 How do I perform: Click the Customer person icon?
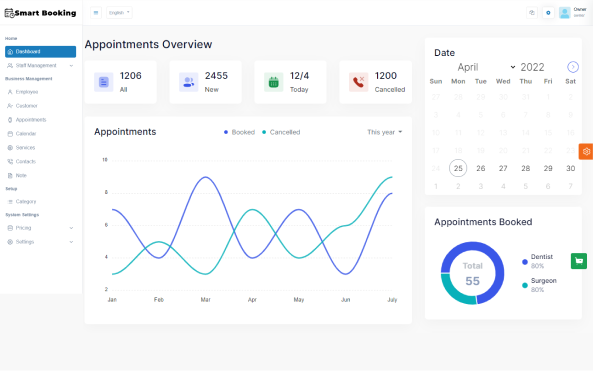tap(10, 106)
